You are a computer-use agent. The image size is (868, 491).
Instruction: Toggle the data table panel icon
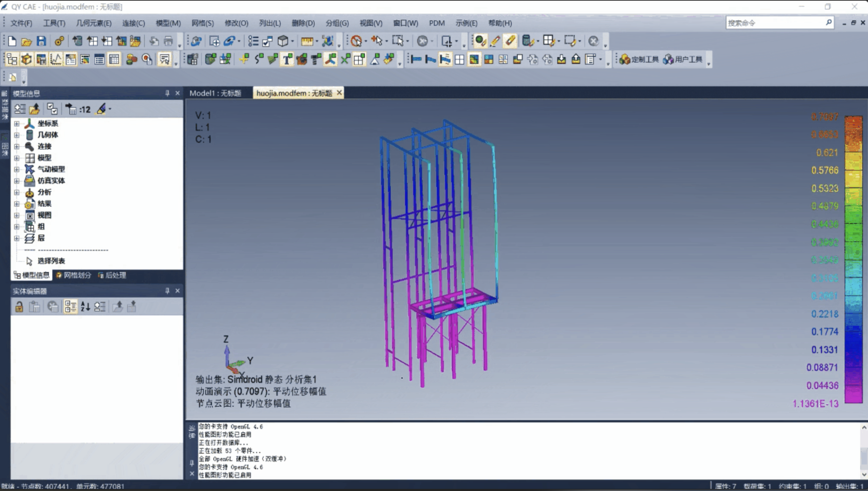(114, 59)
